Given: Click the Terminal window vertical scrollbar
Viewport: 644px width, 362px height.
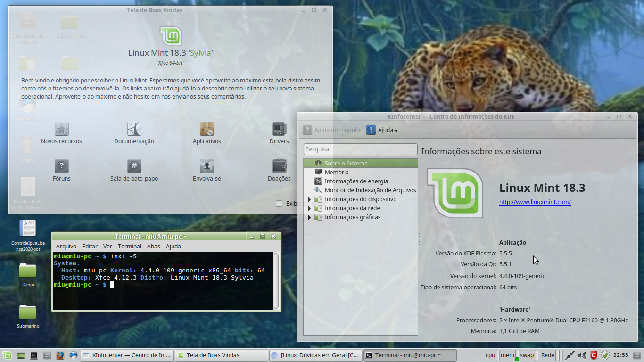Looking at the screenshot, I should [276, 281].
